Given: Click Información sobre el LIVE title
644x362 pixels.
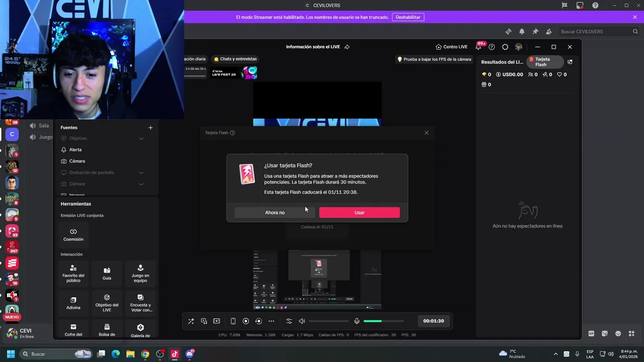Looking at the screenshot, I should click(x=313, y=47).
